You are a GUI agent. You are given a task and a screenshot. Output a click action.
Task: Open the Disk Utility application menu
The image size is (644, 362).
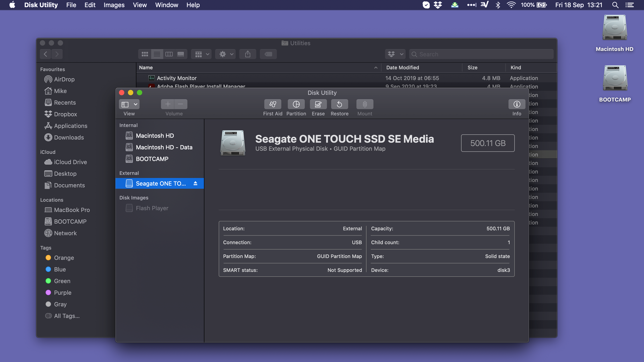pos(41,5)
